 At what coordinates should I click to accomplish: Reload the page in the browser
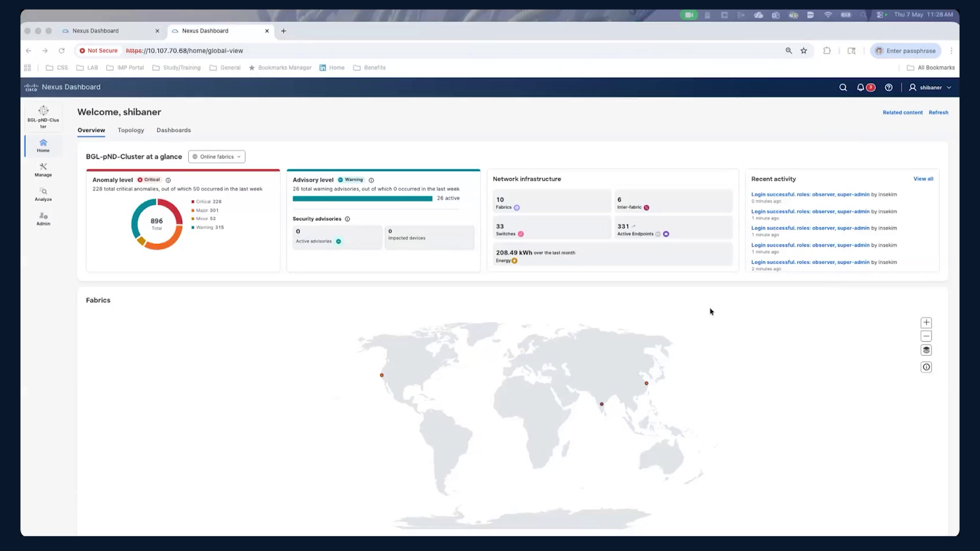pos(62,51)
